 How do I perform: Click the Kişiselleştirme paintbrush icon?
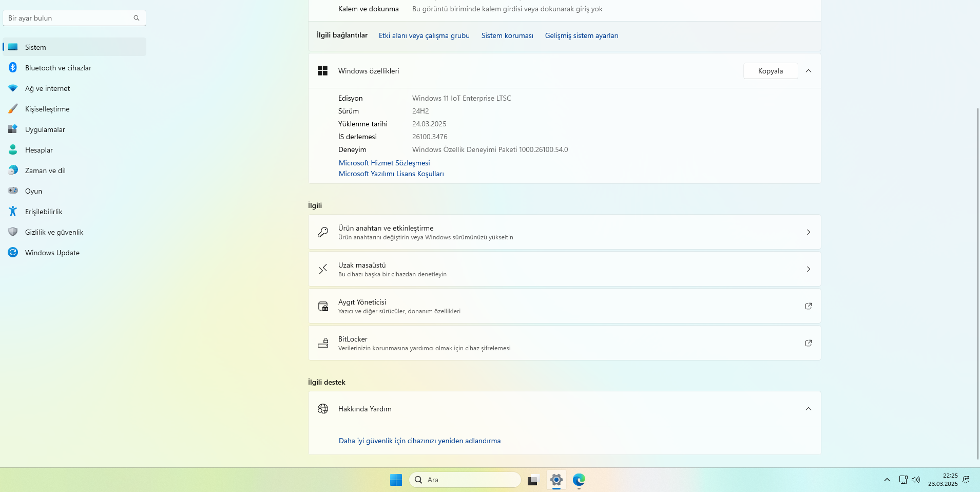pos(13,109)
